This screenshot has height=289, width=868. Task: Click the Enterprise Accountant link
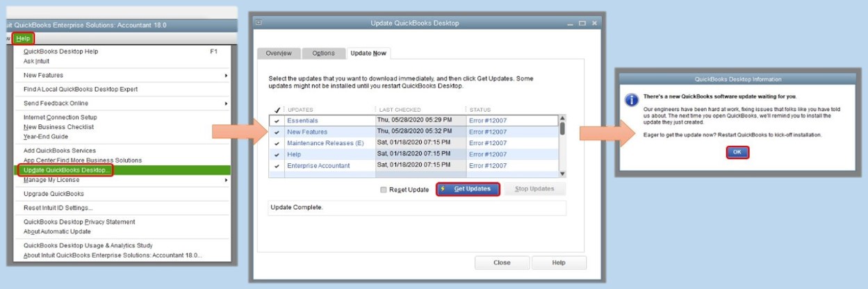coord(318,165)
